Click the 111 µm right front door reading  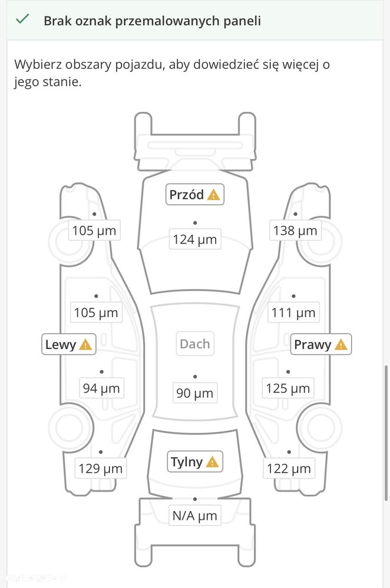(x=293, y=313)
